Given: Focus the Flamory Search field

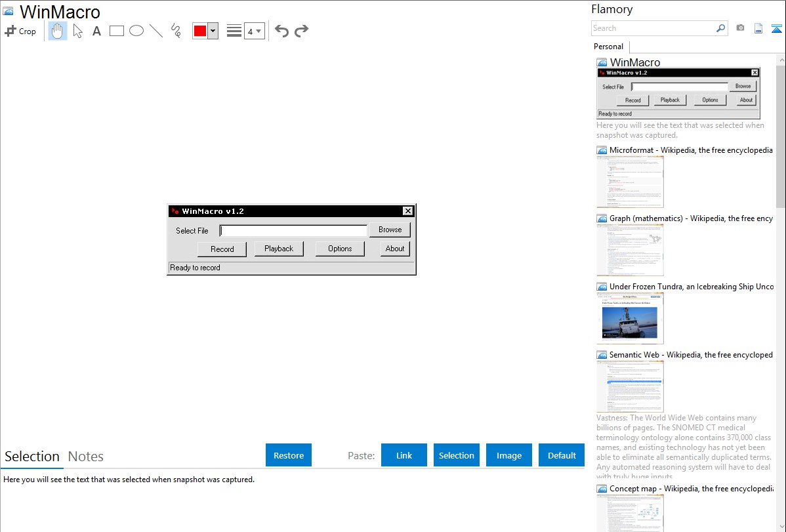Looking at the screenshot, I should point(653,28).
